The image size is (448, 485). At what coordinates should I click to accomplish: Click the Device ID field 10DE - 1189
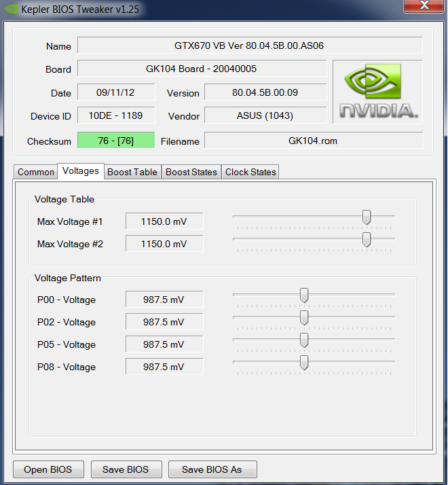click(x=116, y=115)
